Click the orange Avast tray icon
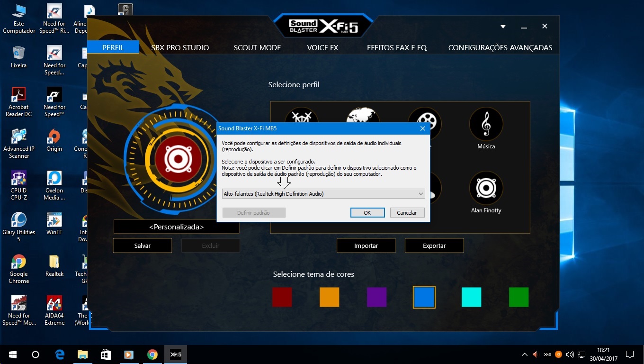 tap(559, 355)
